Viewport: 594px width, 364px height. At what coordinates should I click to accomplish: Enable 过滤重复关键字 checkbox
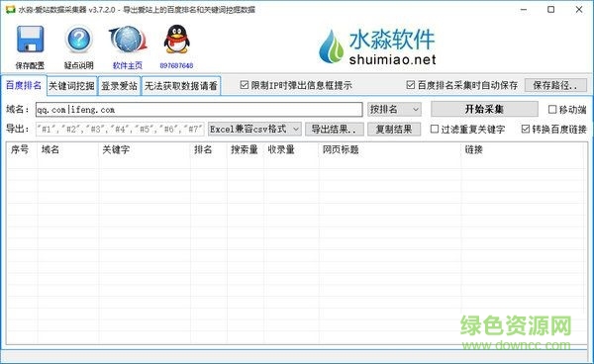coord(435,129)
